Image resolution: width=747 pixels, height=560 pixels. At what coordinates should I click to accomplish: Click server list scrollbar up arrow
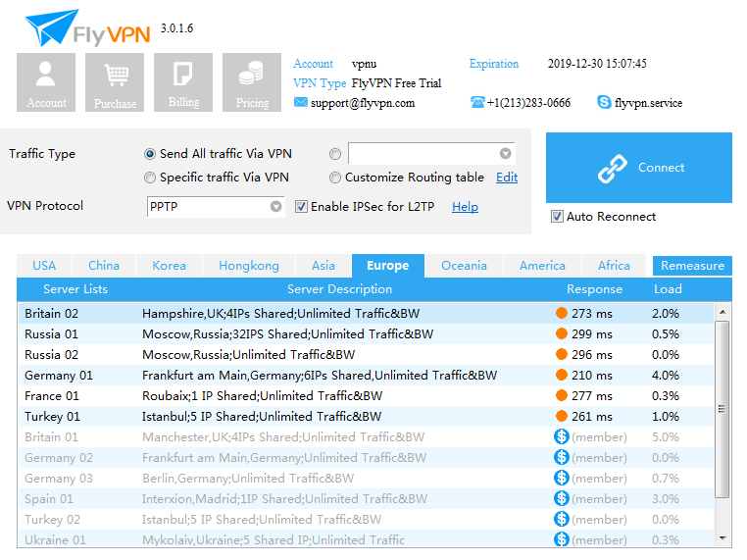click(722, 312)
